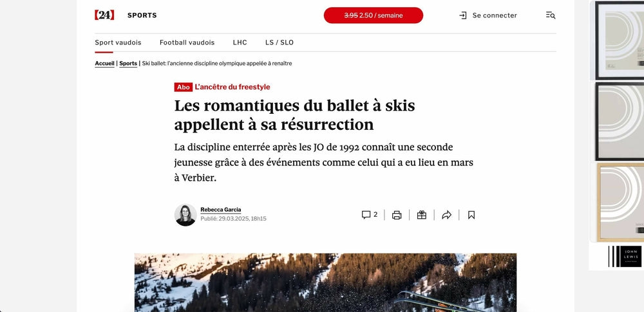Open the Sport vaudois tab

click(118, 42)
